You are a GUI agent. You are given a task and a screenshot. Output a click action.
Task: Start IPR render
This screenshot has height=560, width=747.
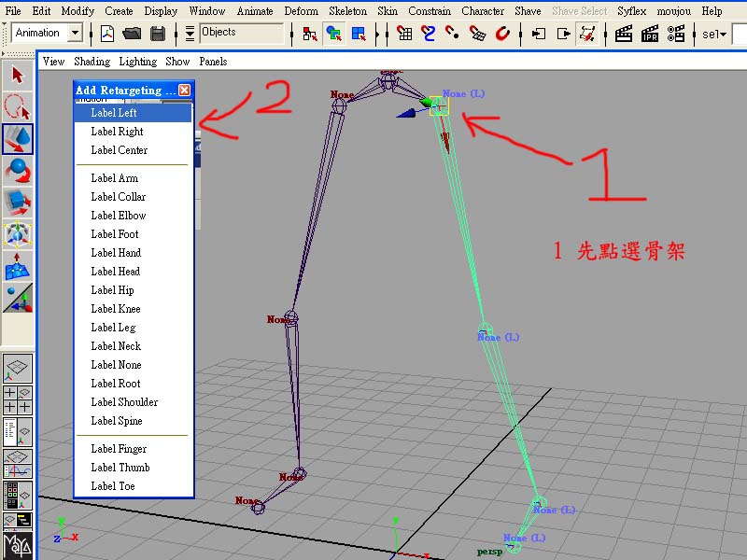(650, 34)
